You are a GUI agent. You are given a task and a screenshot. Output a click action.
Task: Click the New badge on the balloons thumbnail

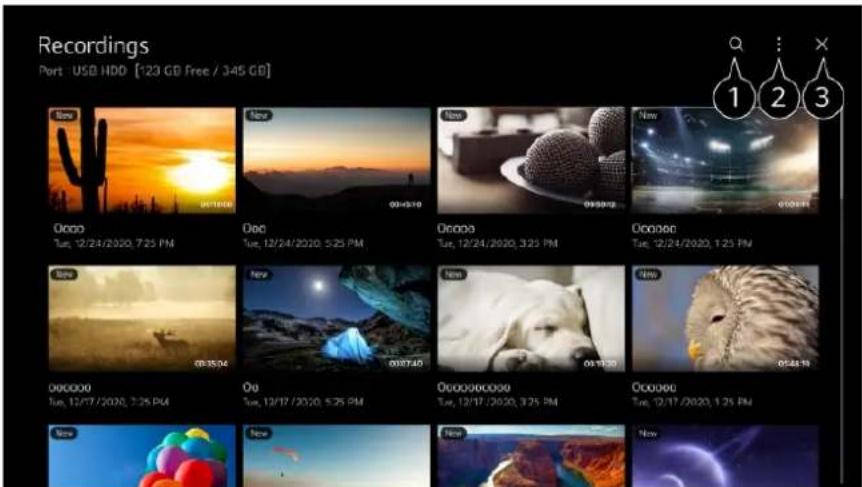click(x=64, y=433)
